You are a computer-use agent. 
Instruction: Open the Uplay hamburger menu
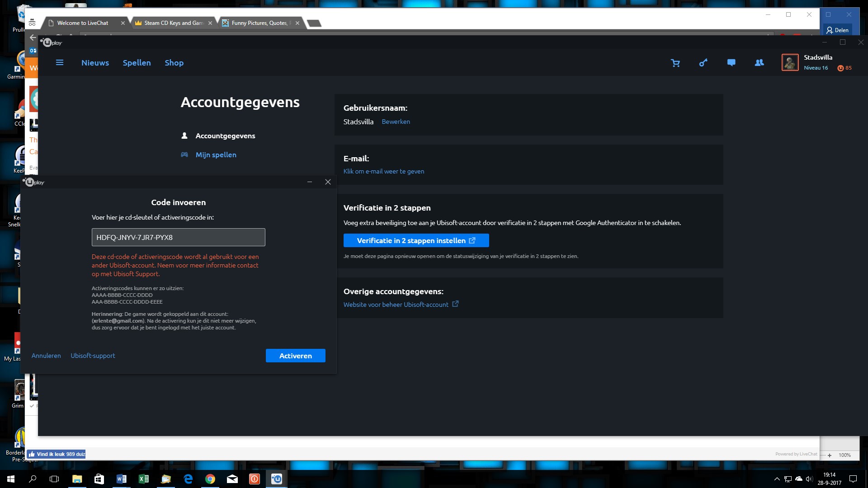click(59, 63)
